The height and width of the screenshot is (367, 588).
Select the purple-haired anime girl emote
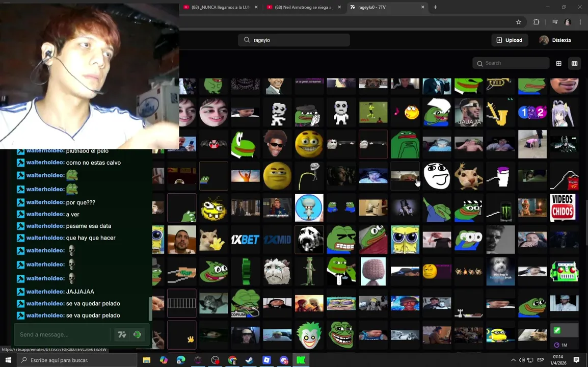[564, 112]
